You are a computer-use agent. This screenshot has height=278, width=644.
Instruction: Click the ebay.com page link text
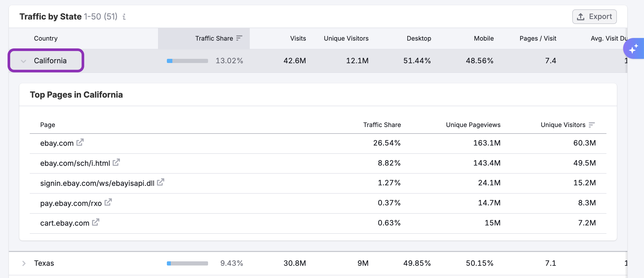point(57,143)
